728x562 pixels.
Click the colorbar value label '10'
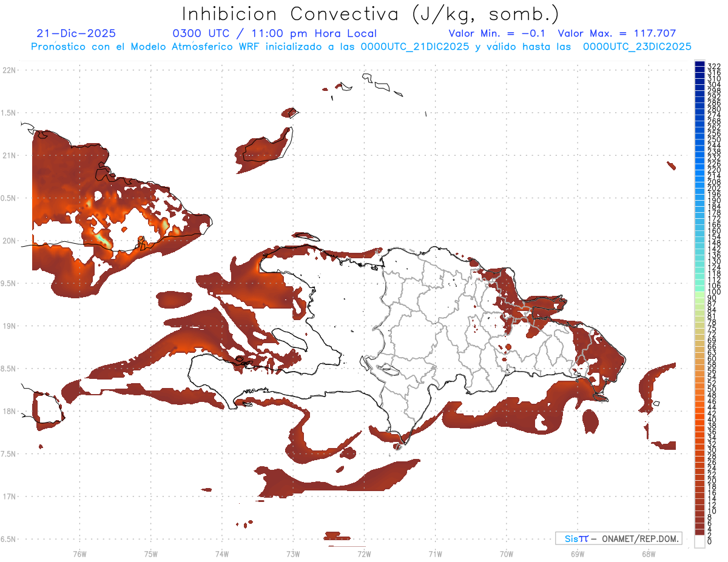click(712, 511)
